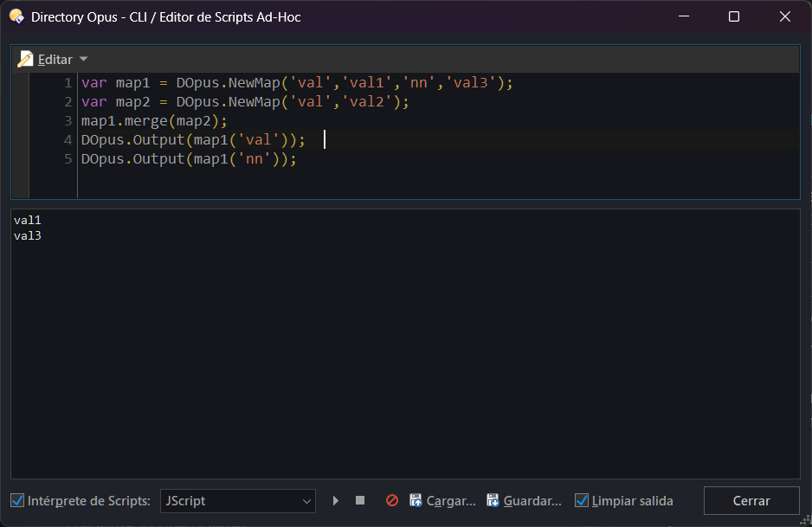The image size is (812, 527).
Task: Click the val3 line in the output pane
Action: pos(28,236)
